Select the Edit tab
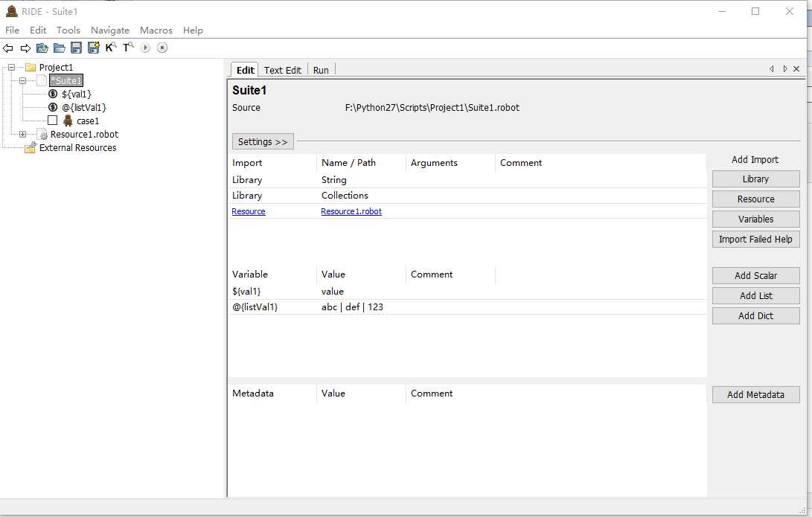This screenshot has height=517, width=812. tap(245, 70)
